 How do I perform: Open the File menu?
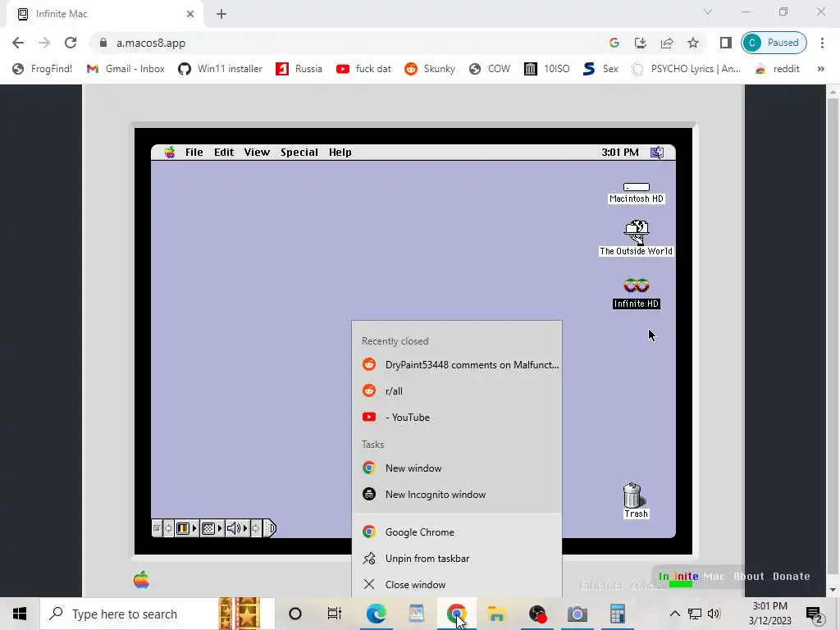(x=194, y=152)
